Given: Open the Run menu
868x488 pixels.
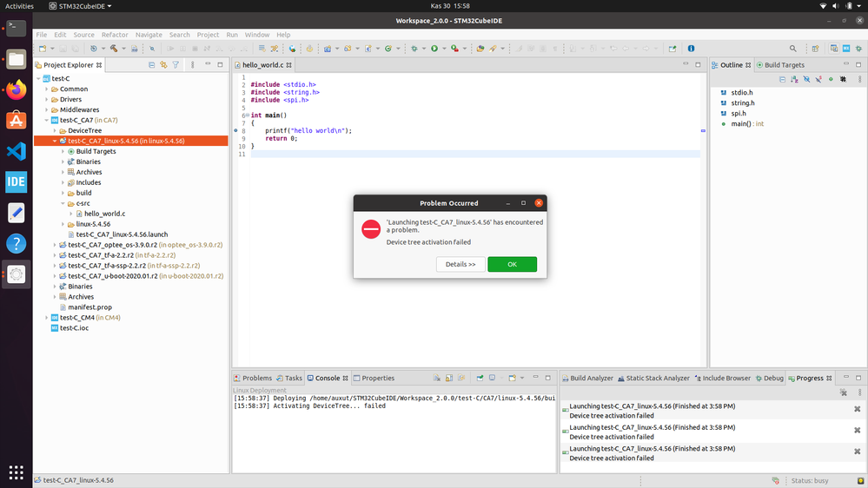Looking at the screenshot, I should (232, 35).
